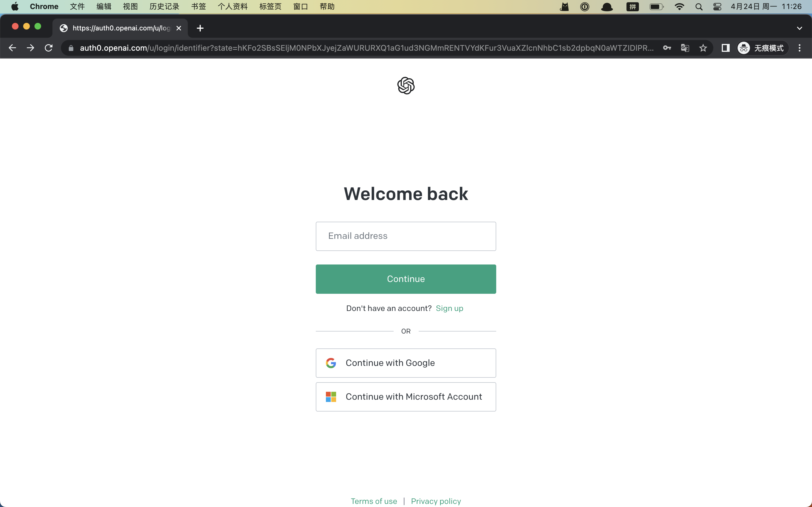Toggle the Chrome side panel icon

click(x=725, y=48)
